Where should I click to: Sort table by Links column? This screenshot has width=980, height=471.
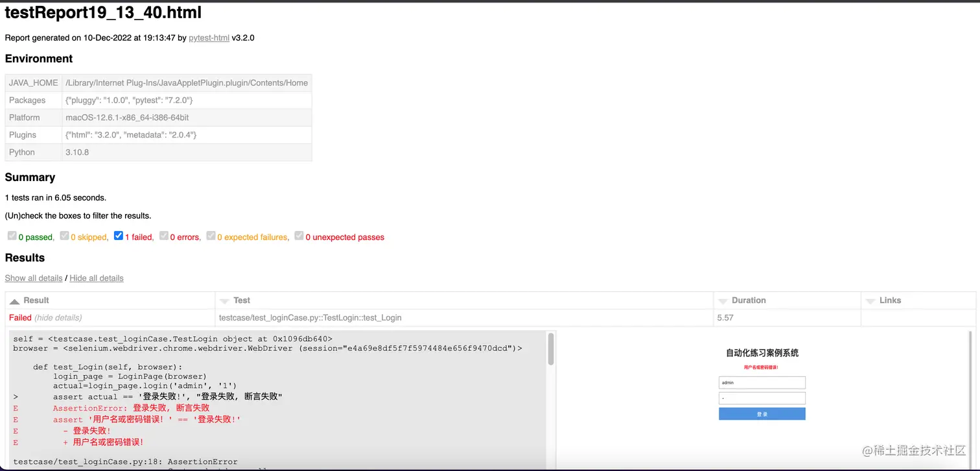click(918, 300)
